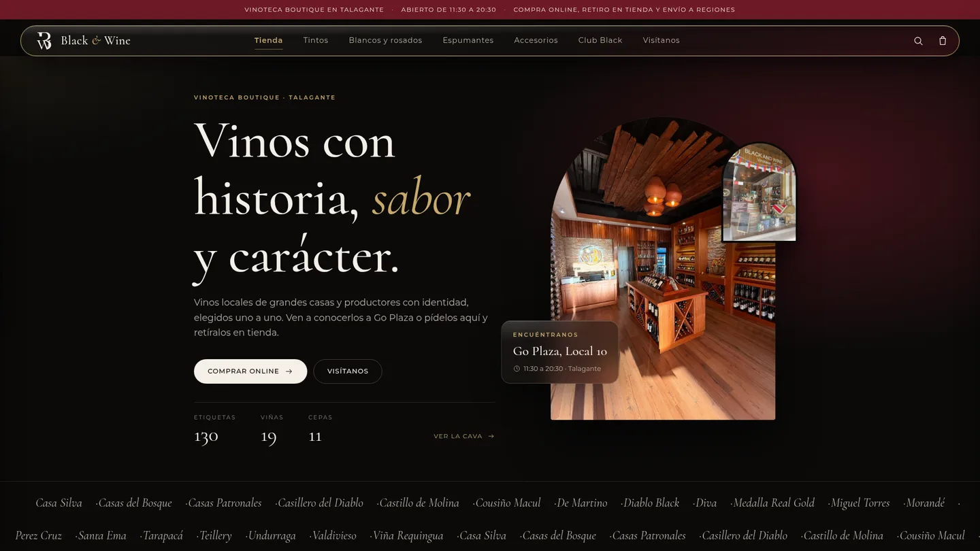Click Perez Cruz brand
The width and height of the screenshot is (980, 551).
click(39, 535)
